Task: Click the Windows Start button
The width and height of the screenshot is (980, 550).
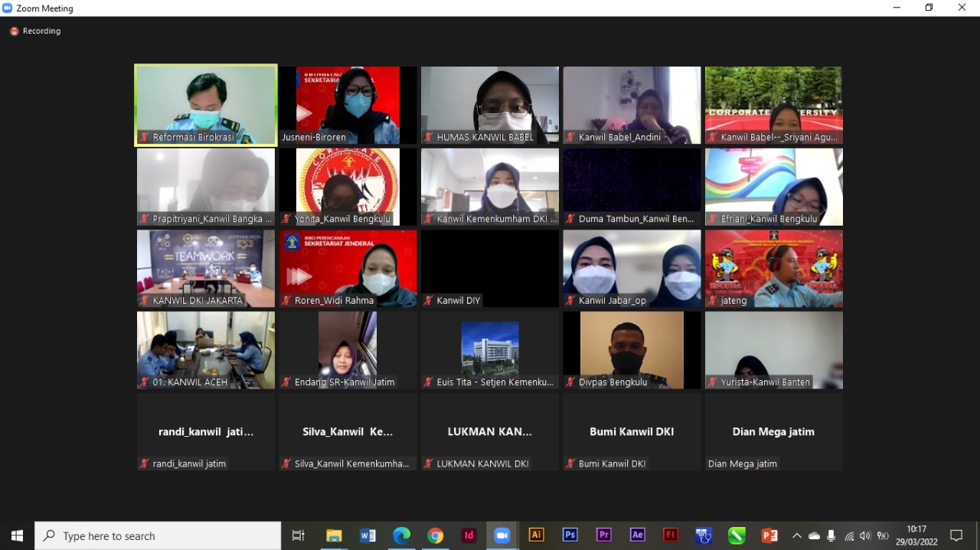Action: point(17,535)
